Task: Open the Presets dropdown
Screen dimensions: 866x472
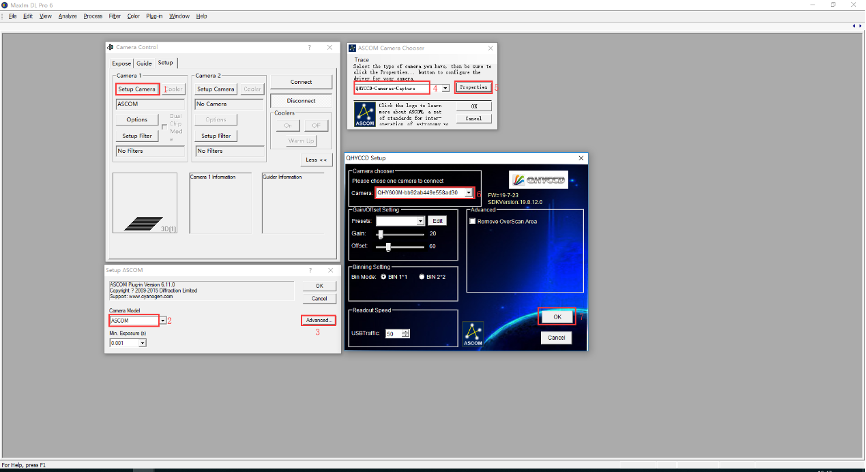Action: [420, 221]
